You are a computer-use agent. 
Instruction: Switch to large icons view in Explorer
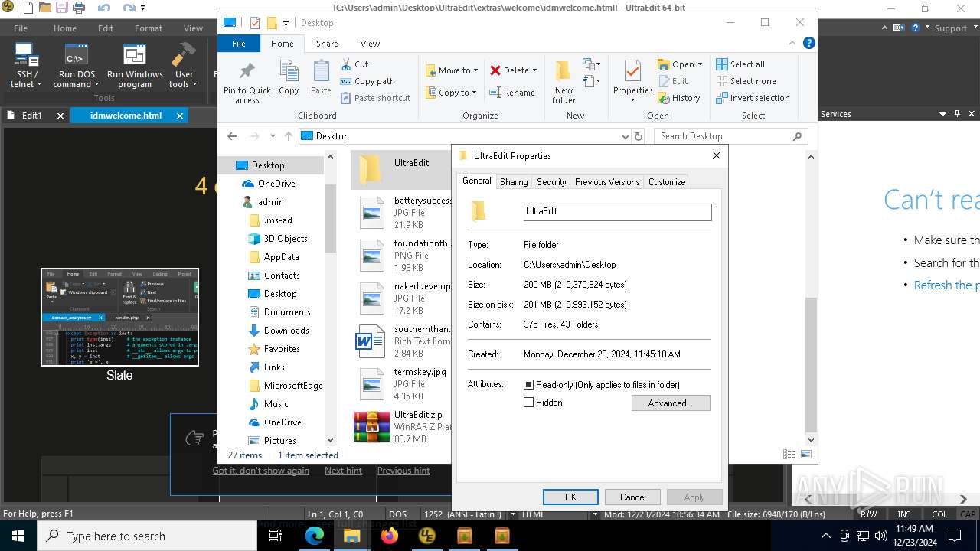805,455
